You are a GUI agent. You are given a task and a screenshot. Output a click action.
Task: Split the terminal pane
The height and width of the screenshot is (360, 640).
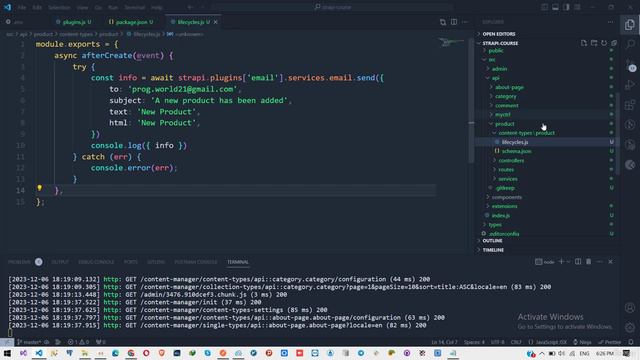click(x=578, y=262)
